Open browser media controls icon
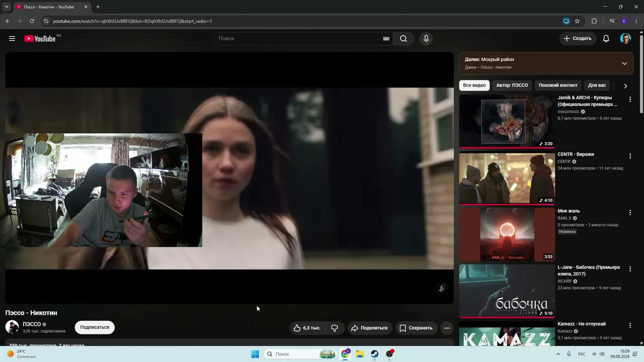 point(612,21)
